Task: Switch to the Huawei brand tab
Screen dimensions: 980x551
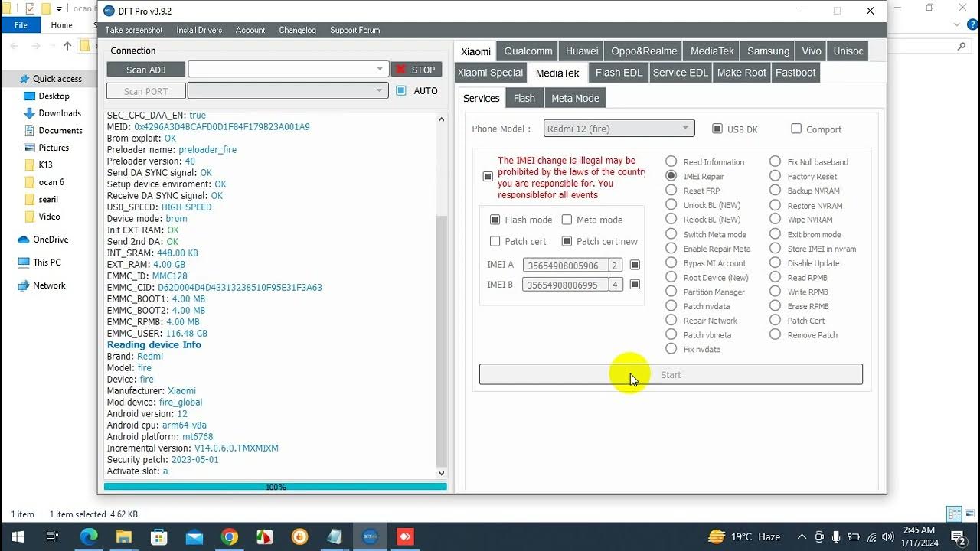Action: click(582, 51)
